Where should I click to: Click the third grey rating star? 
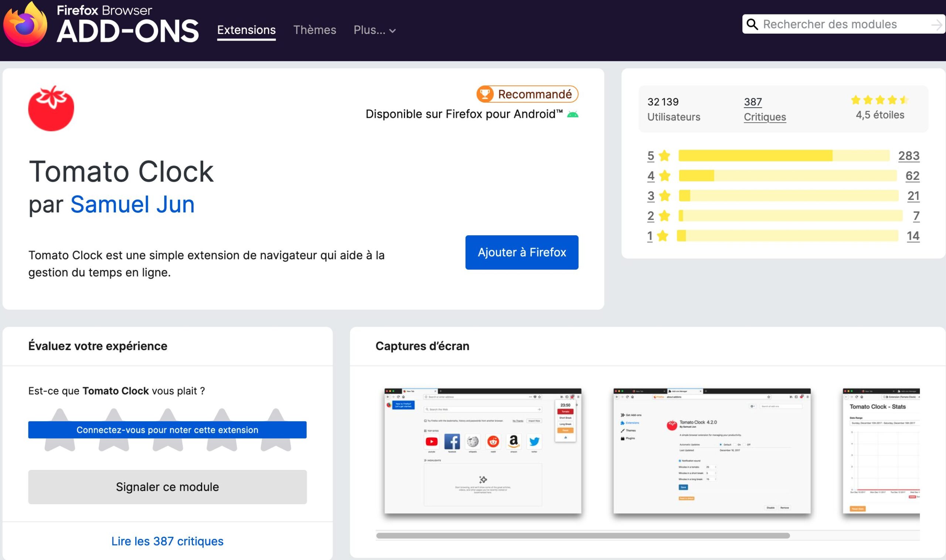point(168,430)
